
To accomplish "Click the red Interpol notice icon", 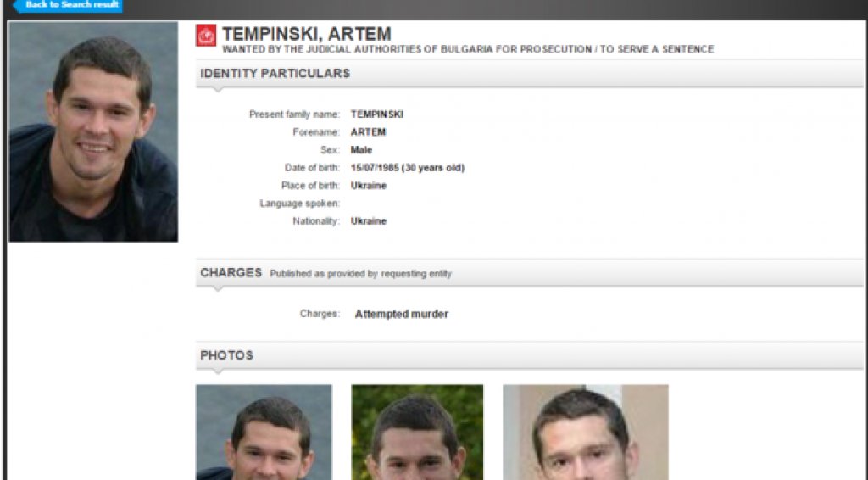I will coord(206,36).
